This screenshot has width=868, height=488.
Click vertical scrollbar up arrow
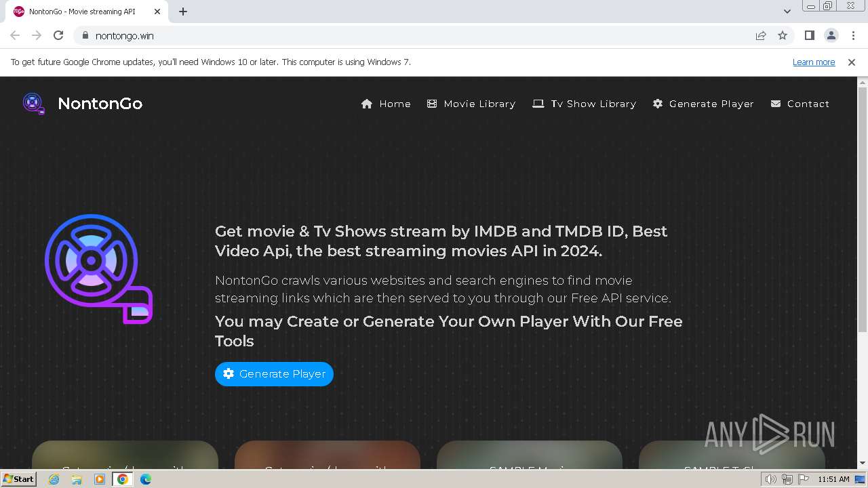[863, 82]
